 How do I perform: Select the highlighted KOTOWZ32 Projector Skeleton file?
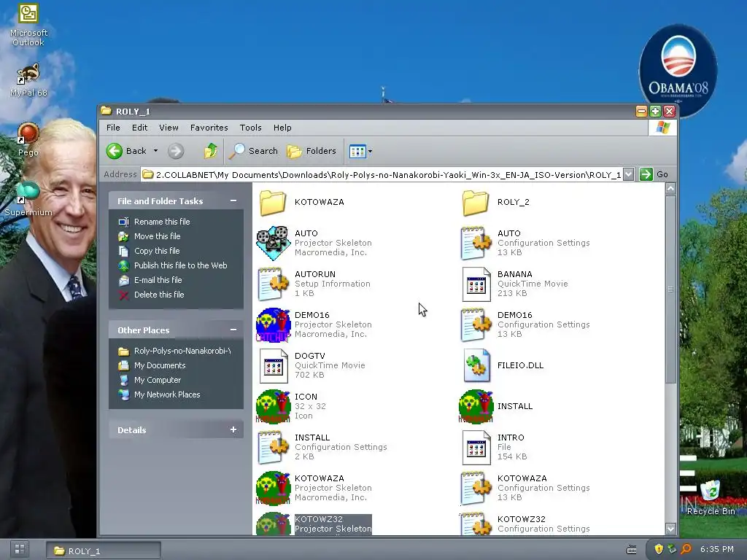tap(314, 524)
